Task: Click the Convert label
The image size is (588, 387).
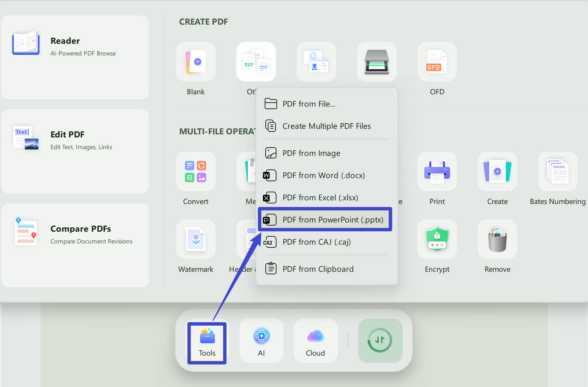Action: (196, 202)
